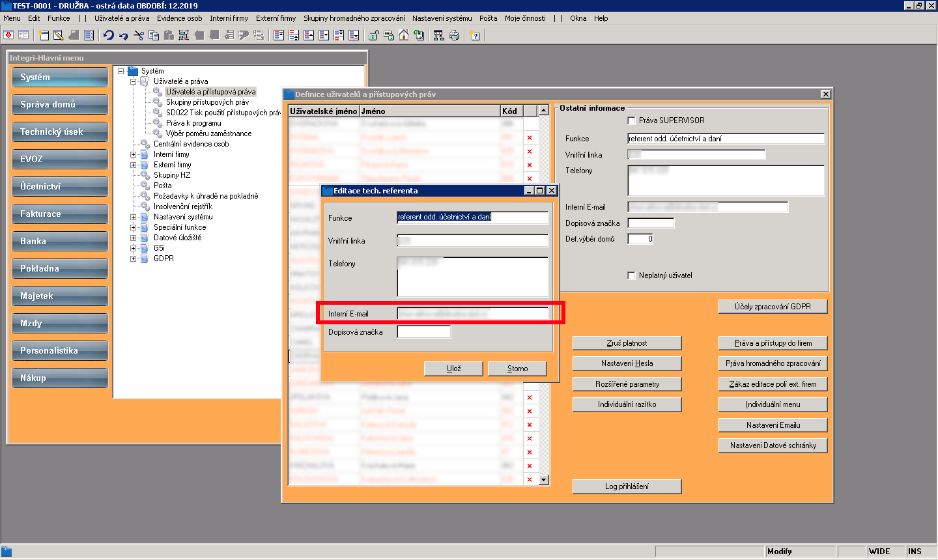Click the red down-arrow icon at toolbar start
This screenshot has height=560, width=938.
[8, 35]
